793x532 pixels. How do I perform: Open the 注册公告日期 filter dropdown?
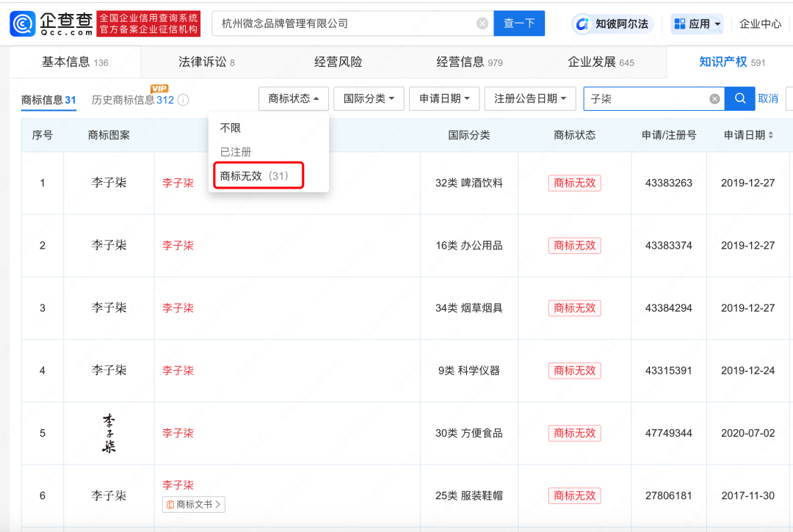530,98
